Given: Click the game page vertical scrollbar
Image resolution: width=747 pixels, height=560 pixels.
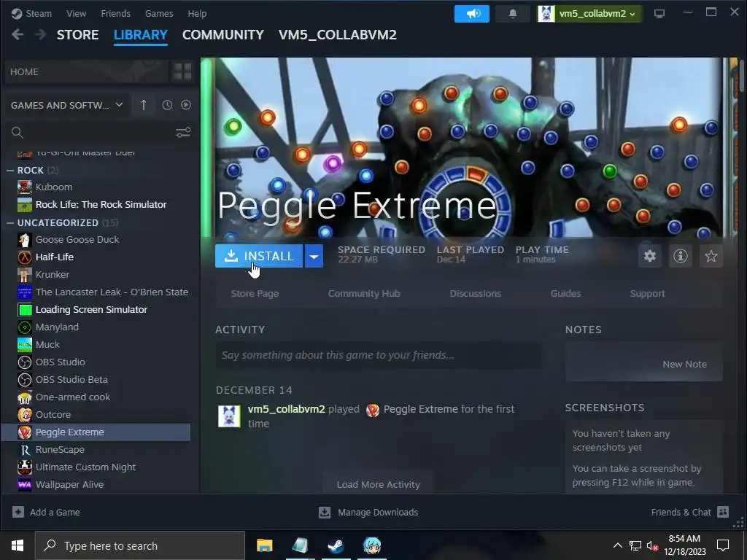Looking at the screenshot, I should [741, 75].
